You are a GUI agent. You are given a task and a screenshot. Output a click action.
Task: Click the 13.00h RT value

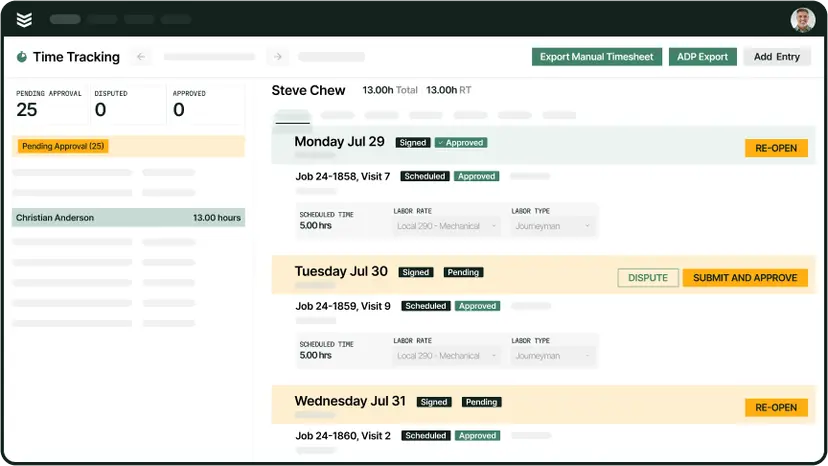click(x=449, y=90)
